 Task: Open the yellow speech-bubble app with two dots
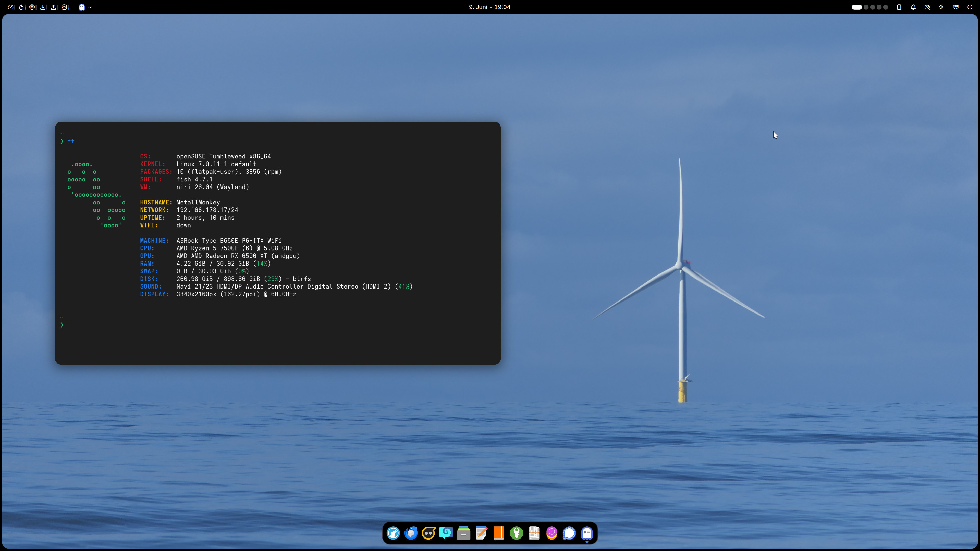[428, 533]
